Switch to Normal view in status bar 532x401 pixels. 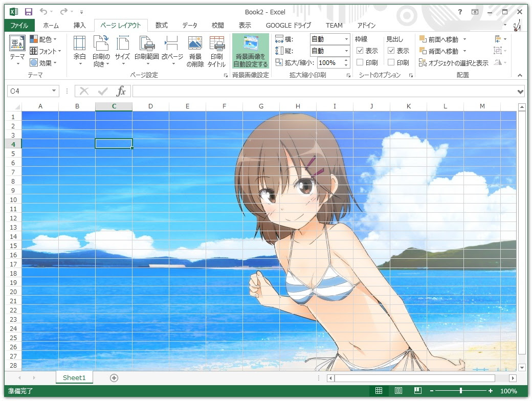click(379, 391)
